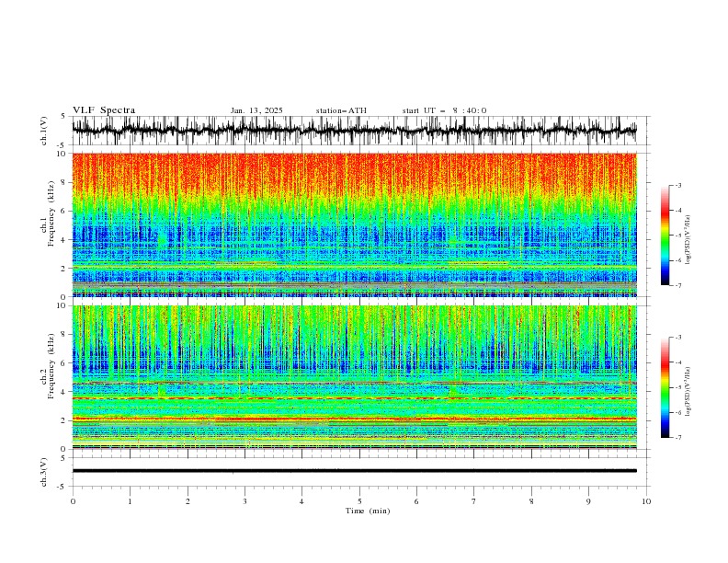Click the time axis tick label '9'
This screenshot has height=563, width=728.
(x=588, y=501)
